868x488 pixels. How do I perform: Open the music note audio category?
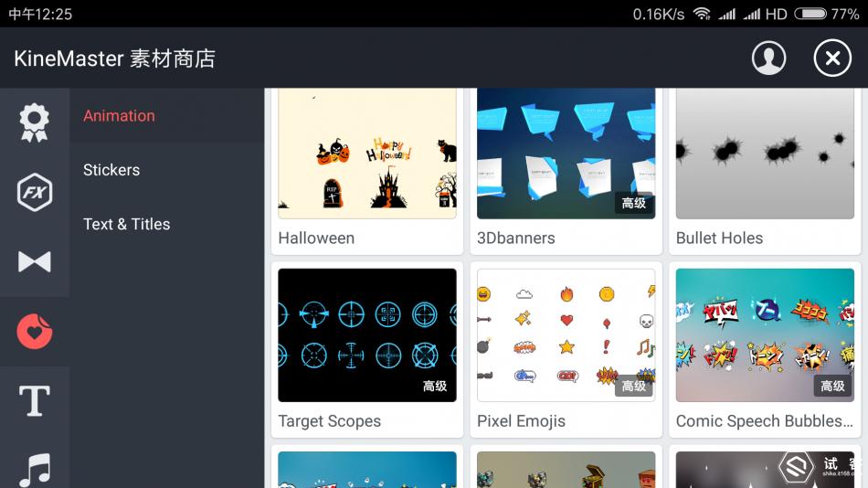(x=35, y=470)
